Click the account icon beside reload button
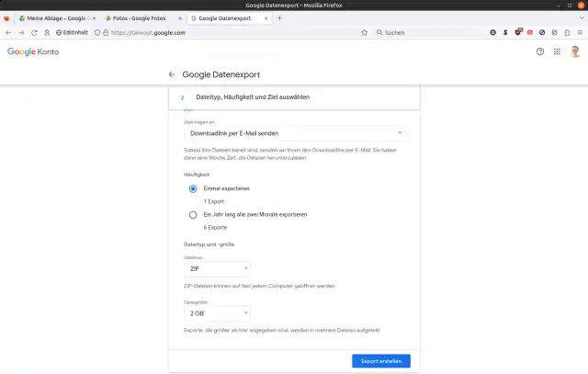Viewport: 588px width, 374px height. (x=47, y=33)
